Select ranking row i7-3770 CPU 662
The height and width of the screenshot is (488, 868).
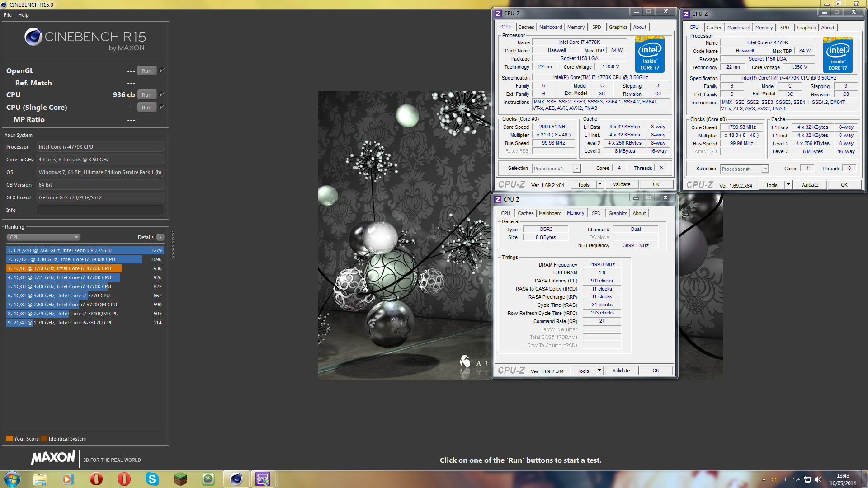(x=85, y=296)
